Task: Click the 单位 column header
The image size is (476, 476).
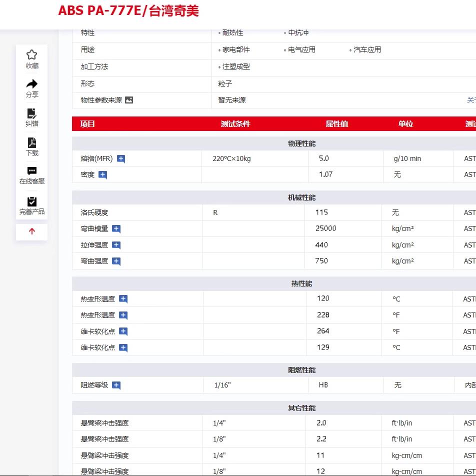Action: (405, 124)
